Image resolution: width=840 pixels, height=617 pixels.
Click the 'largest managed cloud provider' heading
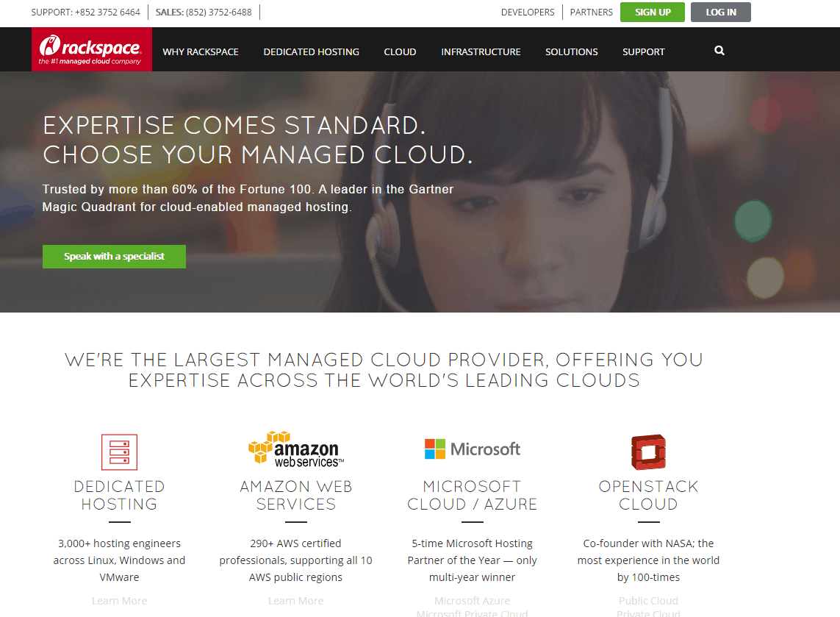pos(384,370)
